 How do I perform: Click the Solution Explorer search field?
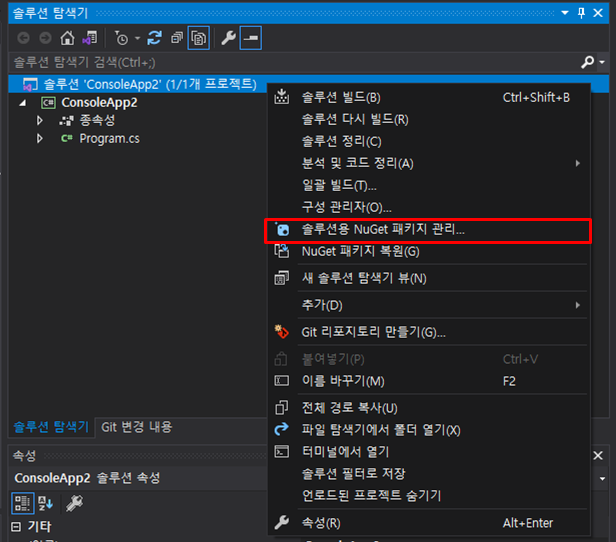click(x=295, y=62)
